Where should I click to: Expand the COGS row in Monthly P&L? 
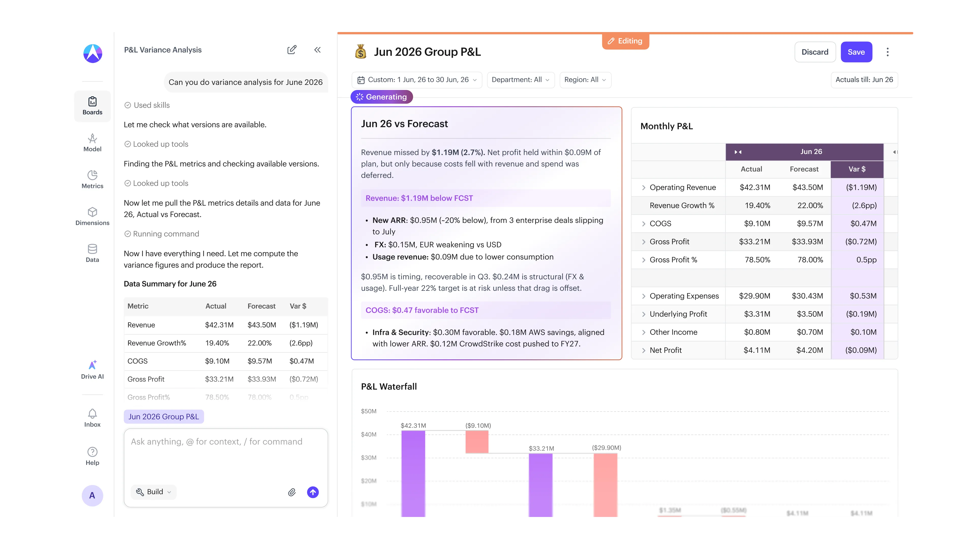(x=644, y=224)
